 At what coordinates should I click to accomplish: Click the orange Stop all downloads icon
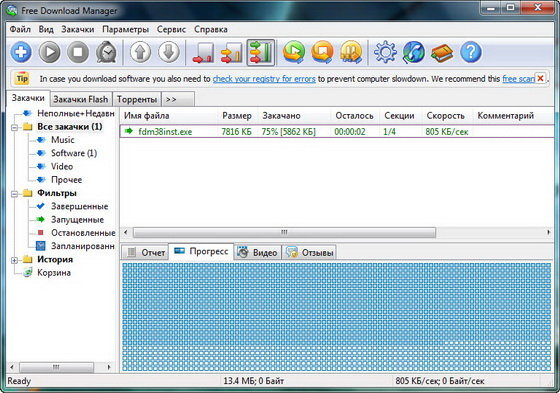[322, 53]
